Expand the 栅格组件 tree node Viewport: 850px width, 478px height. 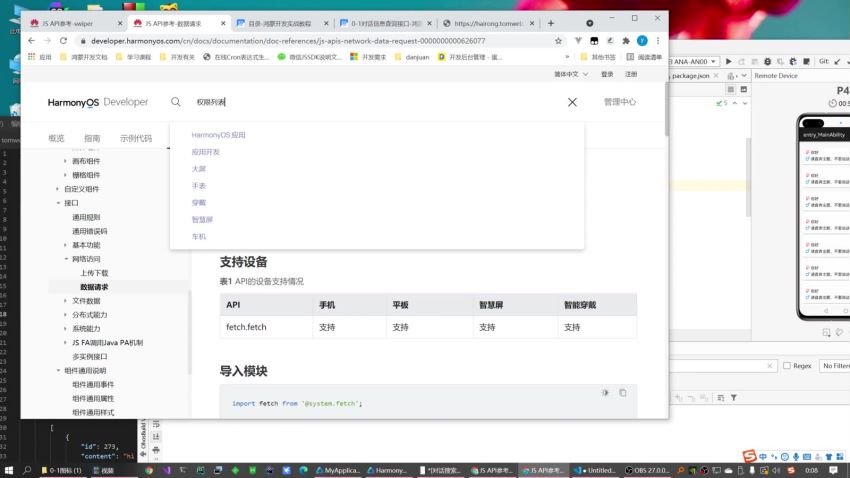(66, 175)
